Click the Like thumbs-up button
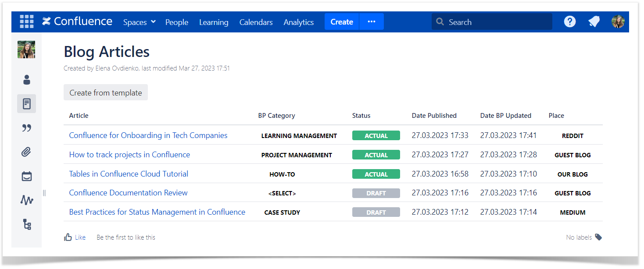644x269 pixels. (75, 237)
